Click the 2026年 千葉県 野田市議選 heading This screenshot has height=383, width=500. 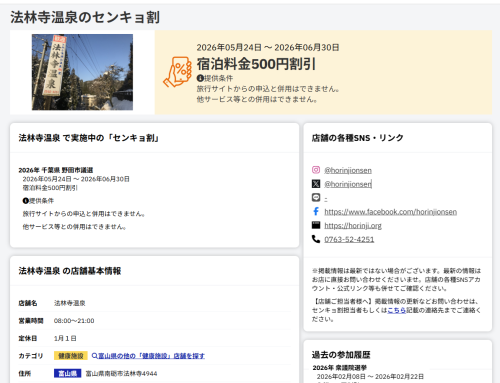pyautogui.click(x=56, y=170)
